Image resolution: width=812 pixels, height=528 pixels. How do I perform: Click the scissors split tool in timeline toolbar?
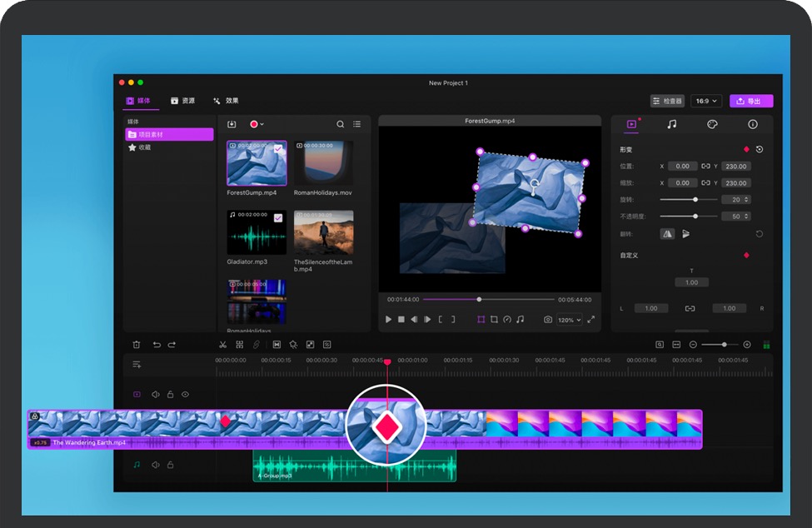pyautogui.click(x=222, y=344)
